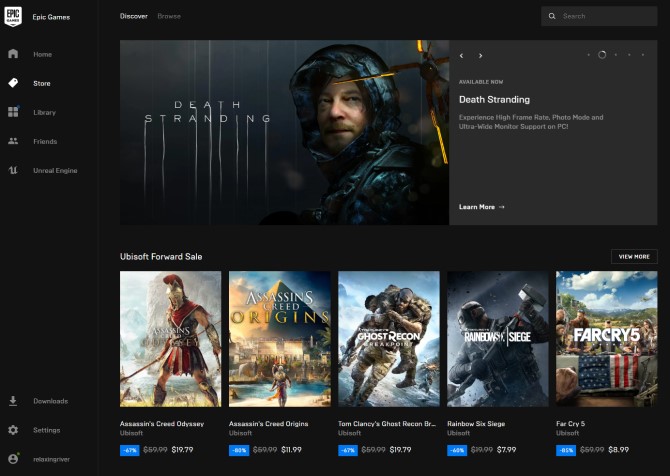Viewport: 670px width, 476px height.
Task: Open Far Cry 5 cover art
Action: pyautogui.click(x=607, y=339)
